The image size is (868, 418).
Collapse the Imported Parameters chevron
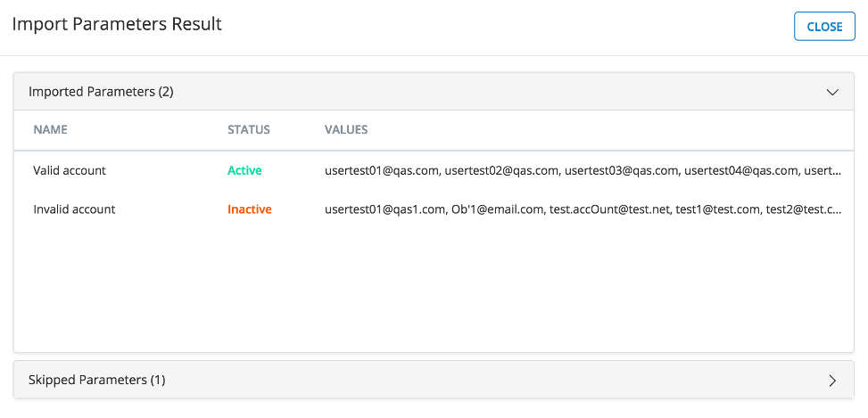832,92
